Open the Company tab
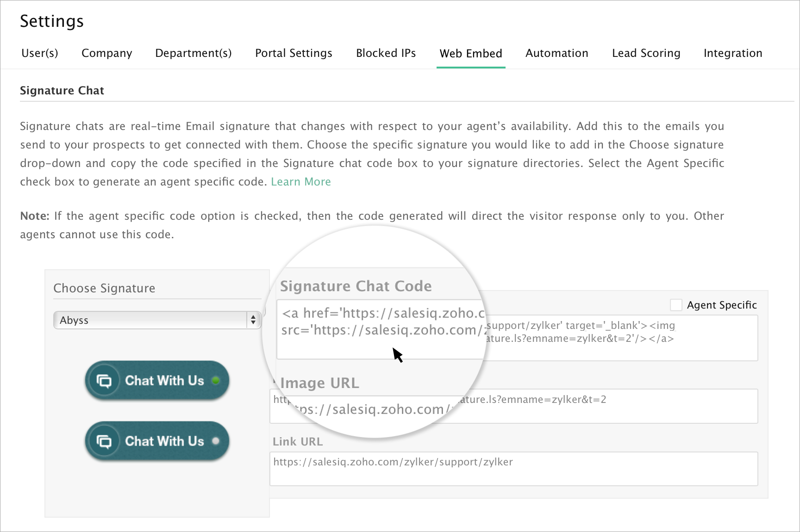Image resolution: width=800 pixels, height=532 pixels. tap(106, 53)
